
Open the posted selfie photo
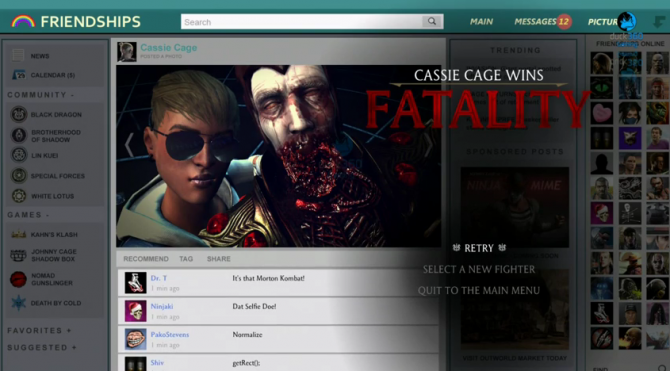tap(279, 156)
